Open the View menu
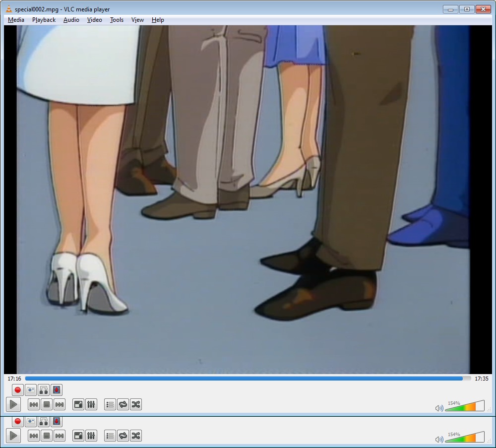This screenshot has width=496, height=448. (x=137, y=20)
